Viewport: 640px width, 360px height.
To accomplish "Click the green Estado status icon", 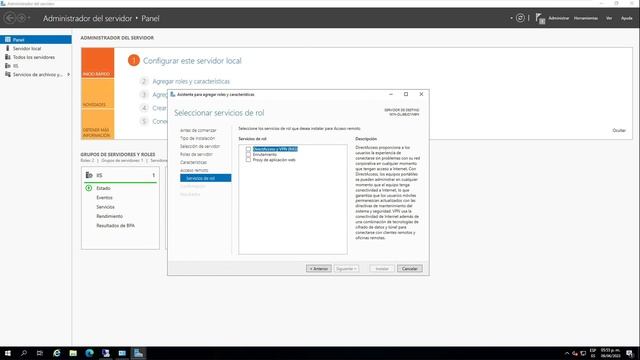I will pyautogui.click(x=89, y=188).
